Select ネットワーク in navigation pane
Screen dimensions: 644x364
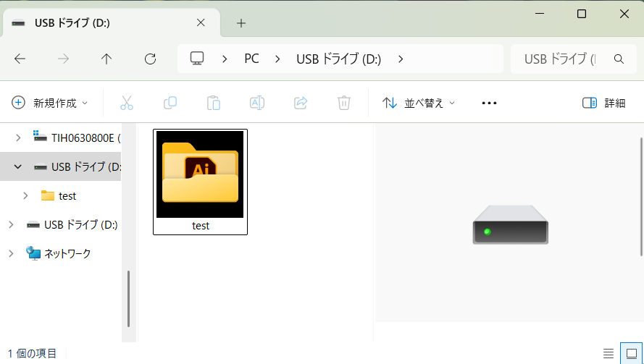[59, 253]
